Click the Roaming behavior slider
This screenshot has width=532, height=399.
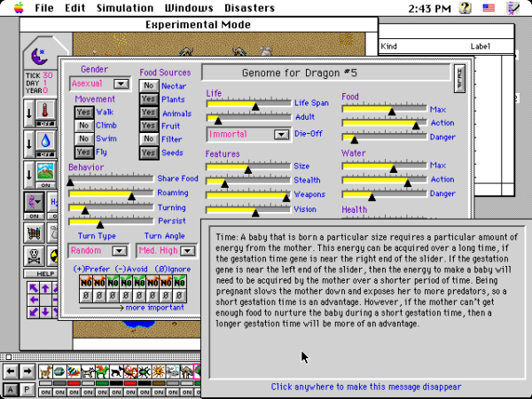point(111,193)
